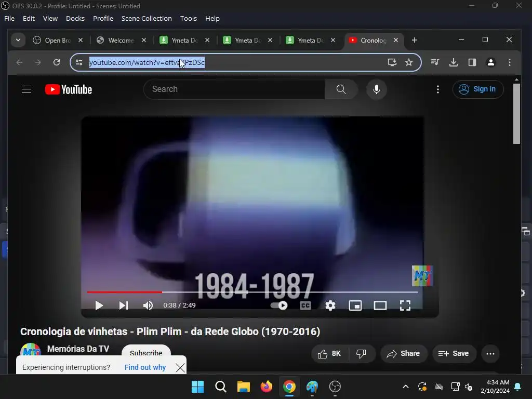Switch to the Cronologia YouTube tab
532x399 pixels.
(369, 41)
